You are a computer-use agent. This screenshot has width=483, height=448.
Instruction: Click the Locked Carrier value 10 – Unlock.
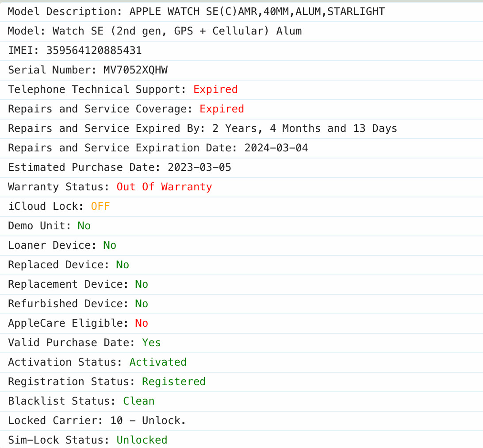[148, 420]
